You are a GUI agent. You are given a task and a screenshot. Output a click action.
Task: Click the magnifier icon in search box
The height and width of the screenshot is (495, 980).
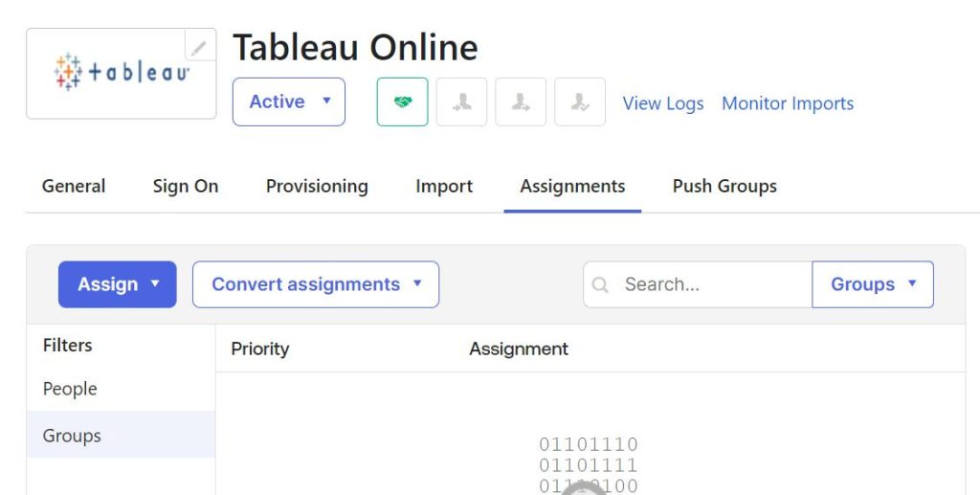(600, 285)
